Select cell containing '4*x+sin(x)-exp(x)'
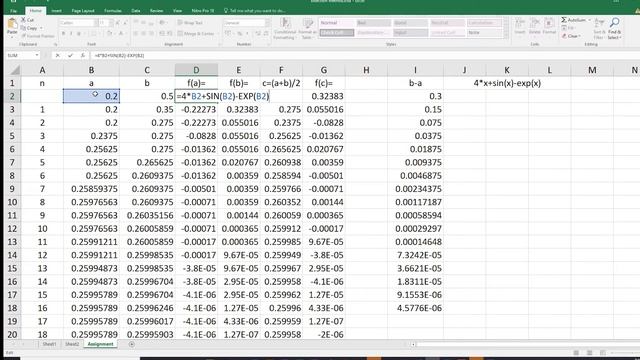This screenshot has width=640, height=360. tap(507, 83)
